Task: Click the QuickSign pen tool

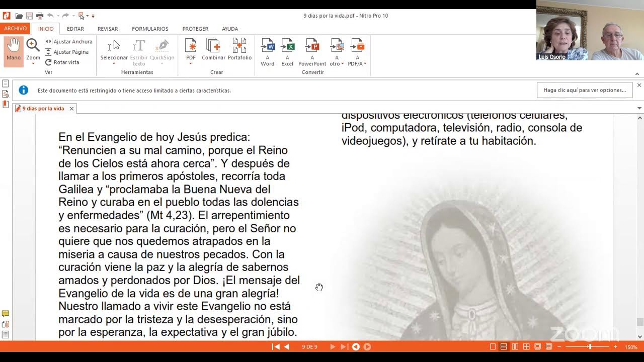Action: (162, 50)
